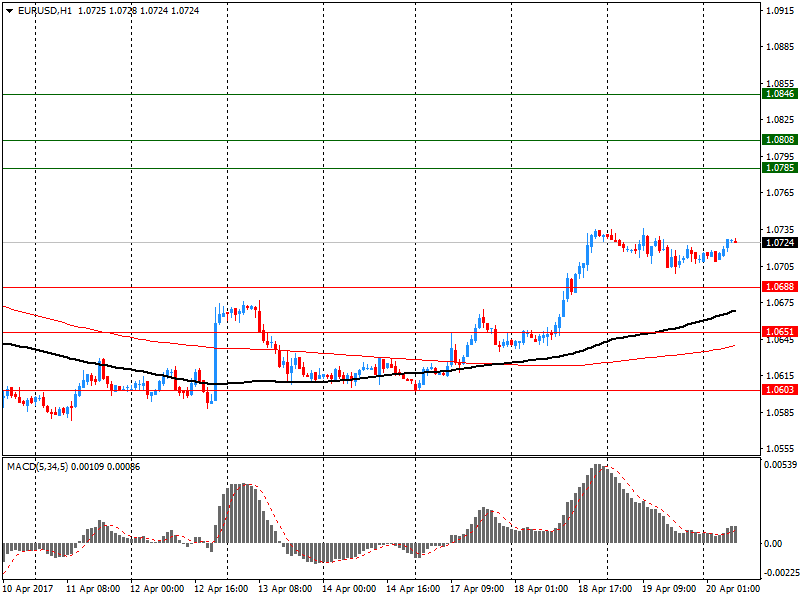
Task: Click the -0.00225 MACD scale value
Action: click(781, 573)
